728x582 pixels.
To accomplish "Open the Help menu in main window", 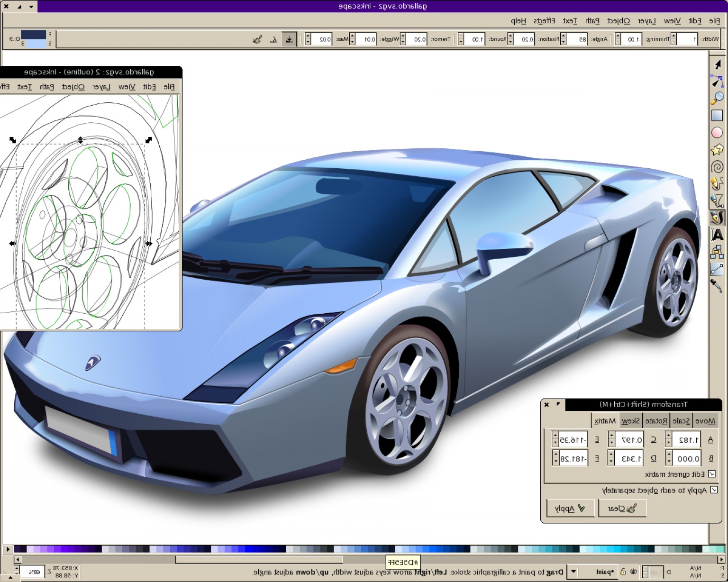I will (519, 21).
